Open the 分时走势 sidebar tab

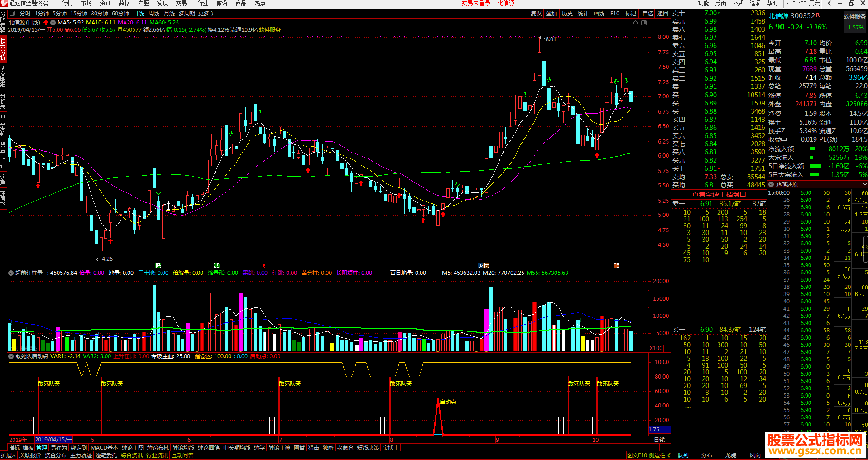[x=3, y=22]
